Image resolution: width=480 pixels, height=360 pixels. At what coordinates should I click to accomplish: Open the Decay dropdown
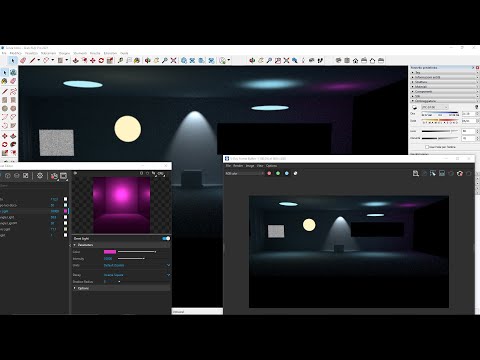coord(137,275)
